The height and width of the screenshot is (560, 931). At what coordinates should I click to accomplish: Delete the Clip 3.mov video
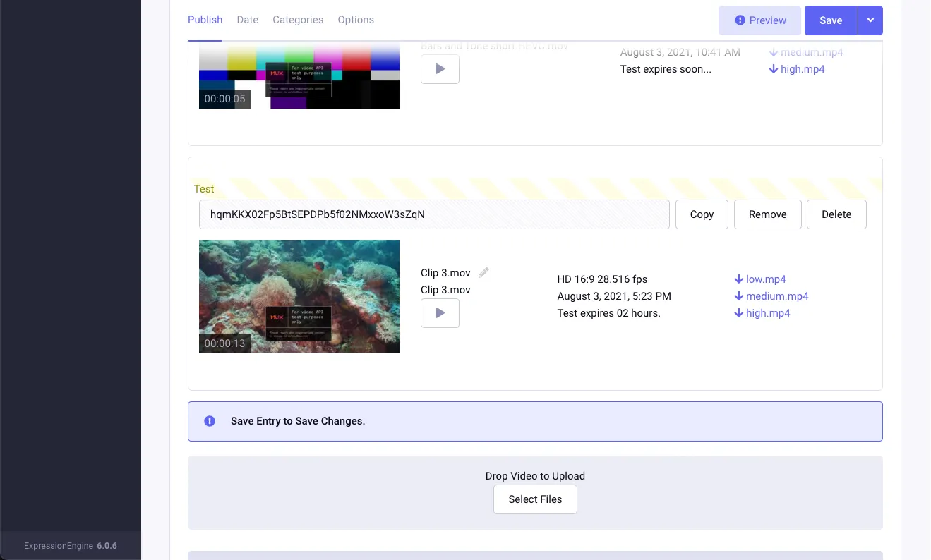(x=836, y=214)
